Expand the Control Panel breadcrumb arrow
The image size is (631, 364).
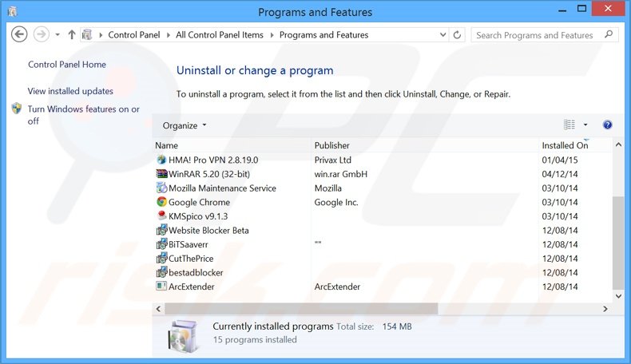(169, 35)
